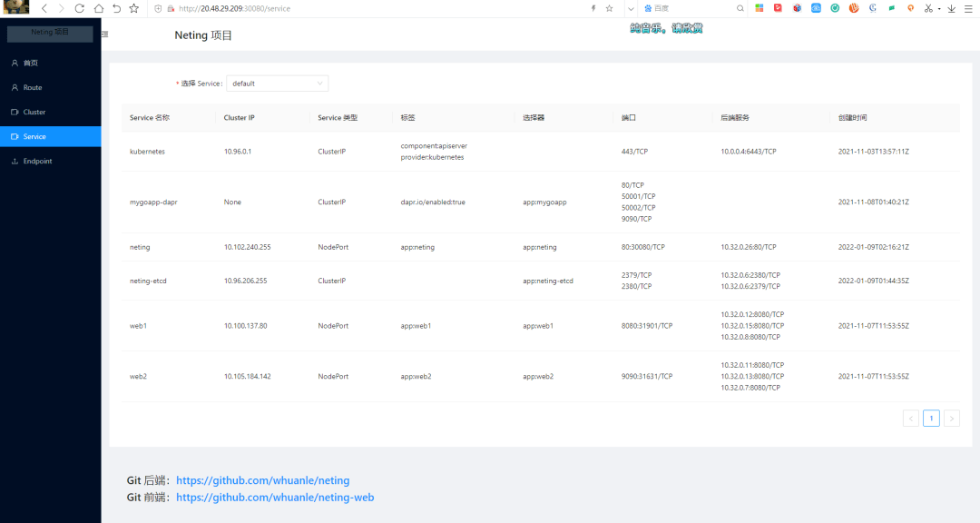Screen dimensions: 980x523
Task: Open the colorful four-square grid extension
Action: coord(759,8)
